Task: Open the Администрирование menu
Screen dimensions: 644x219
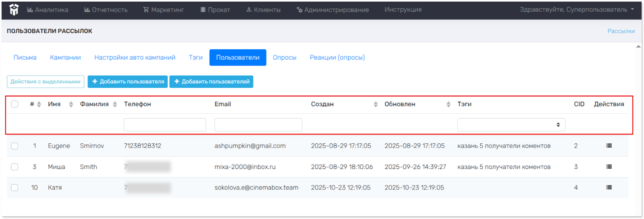Action: tap(333, 10)
